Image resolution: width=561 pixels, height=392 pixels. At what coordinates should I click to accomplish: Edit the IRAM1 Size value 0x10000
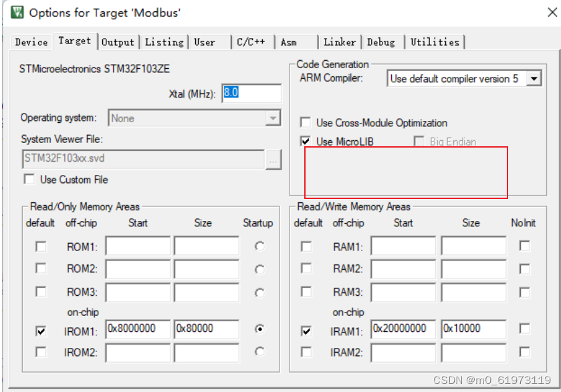coord(473,329)
